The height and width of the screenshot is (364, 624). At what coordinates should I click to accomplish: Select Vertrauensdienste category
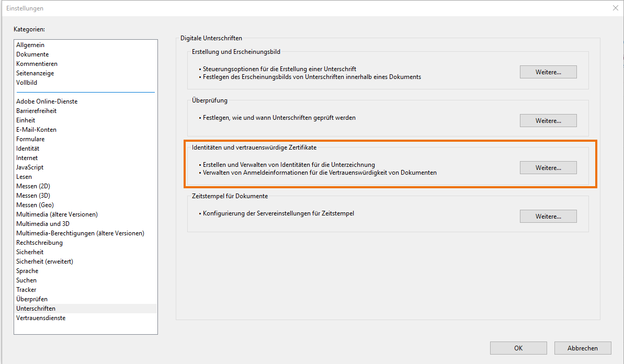[41, 318]
